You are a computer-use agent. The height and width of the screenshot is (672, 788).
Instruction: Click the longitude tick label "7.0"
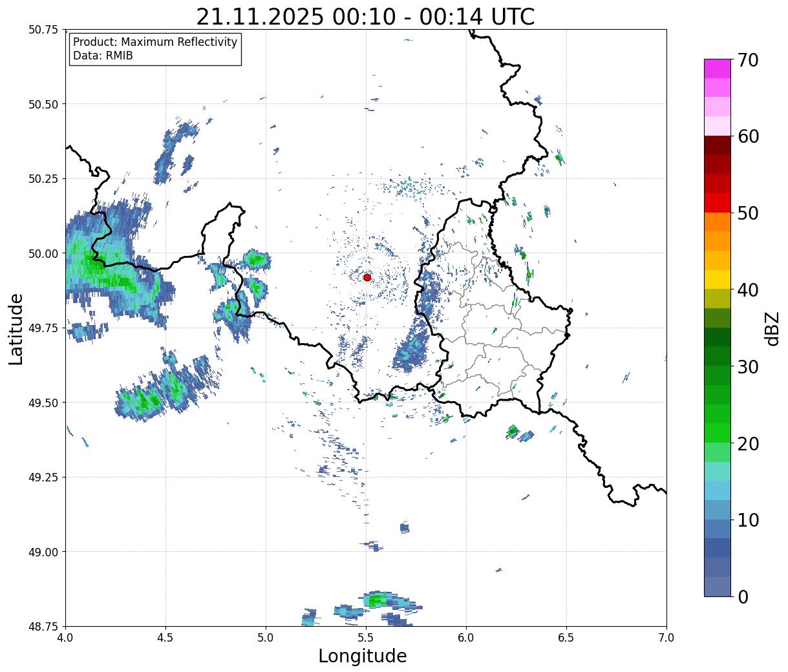[x=666, y=638]
